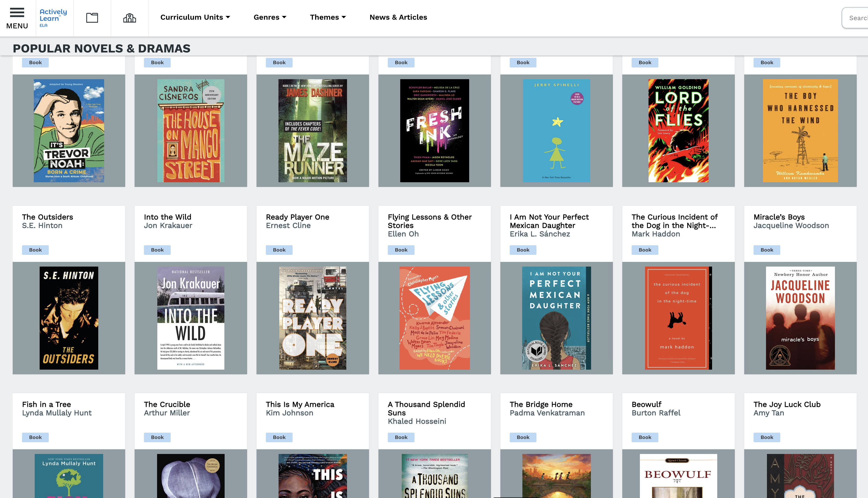Screen dimensions: 868x498
Task: Open the Trevor Noah Born a Crime cover
Action: point(69,131)
